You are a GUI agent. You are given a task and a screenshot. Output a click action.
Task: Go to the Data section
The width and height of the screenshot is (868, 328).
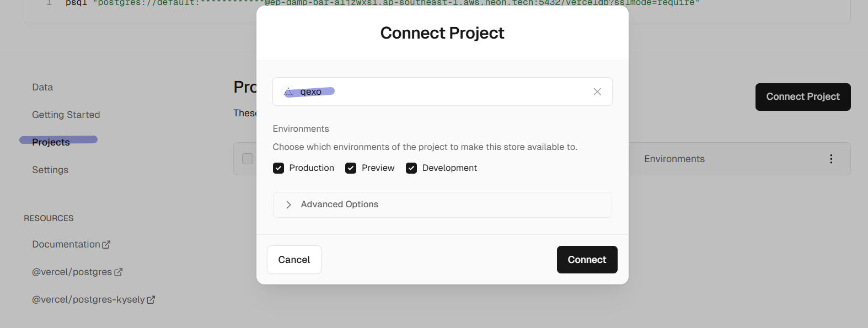click(x=42, y=87)
